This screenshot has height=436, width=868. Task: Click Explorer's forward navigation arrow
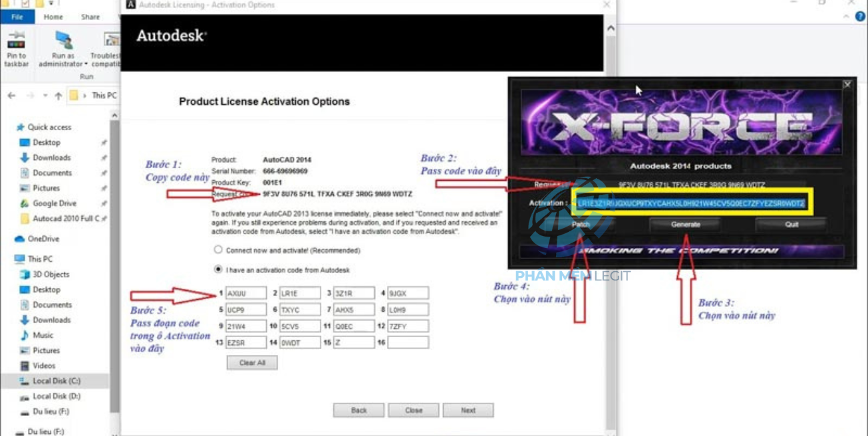[31, 96]
